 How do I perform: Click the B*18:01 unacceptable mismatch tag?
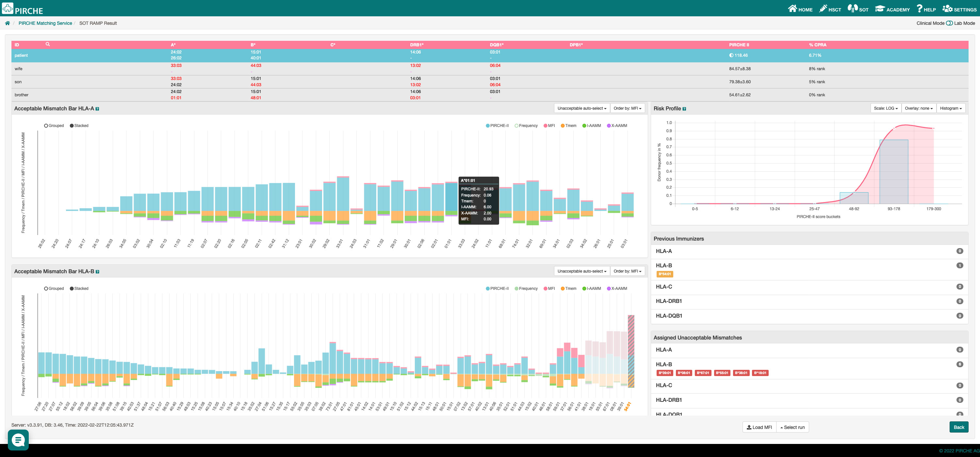(760, 372)
